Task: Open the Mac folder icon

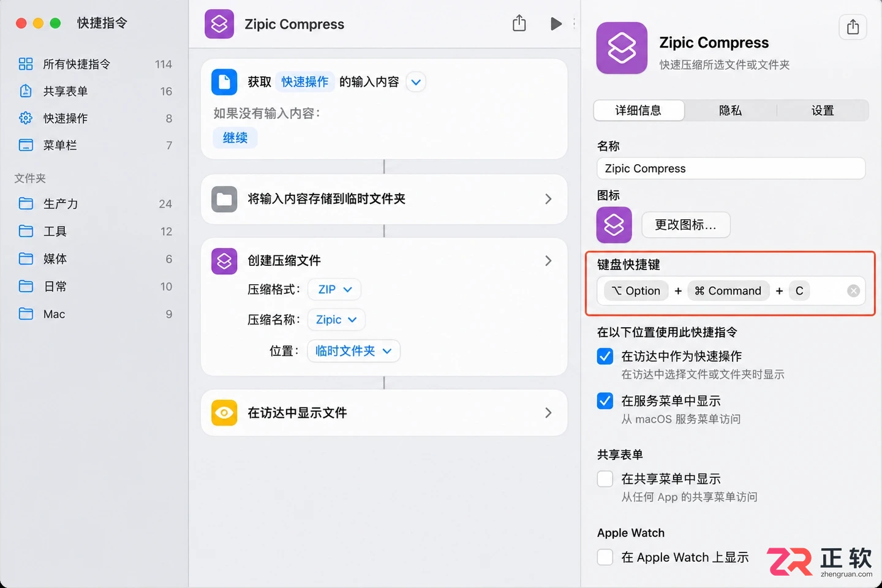Action: click(x=26, y=314)
